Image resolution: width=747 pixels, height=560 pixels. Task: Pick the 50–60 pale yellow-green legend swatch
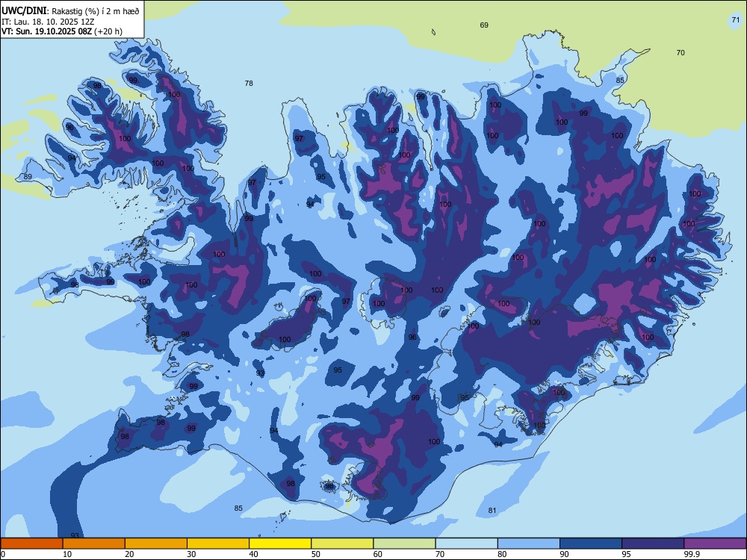click(342, 544)
